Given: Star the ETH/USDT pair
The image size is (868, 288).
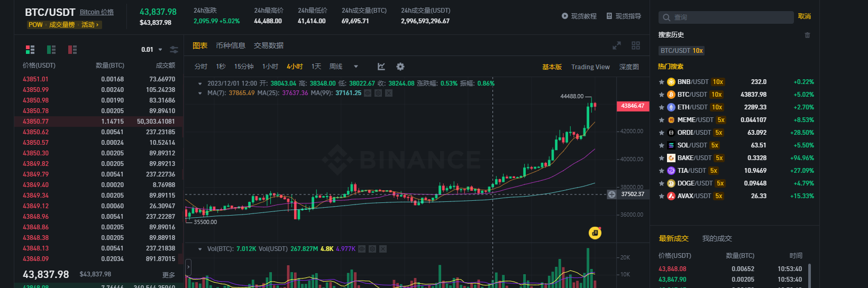Looking at the screenshot, I should [661, 107].
